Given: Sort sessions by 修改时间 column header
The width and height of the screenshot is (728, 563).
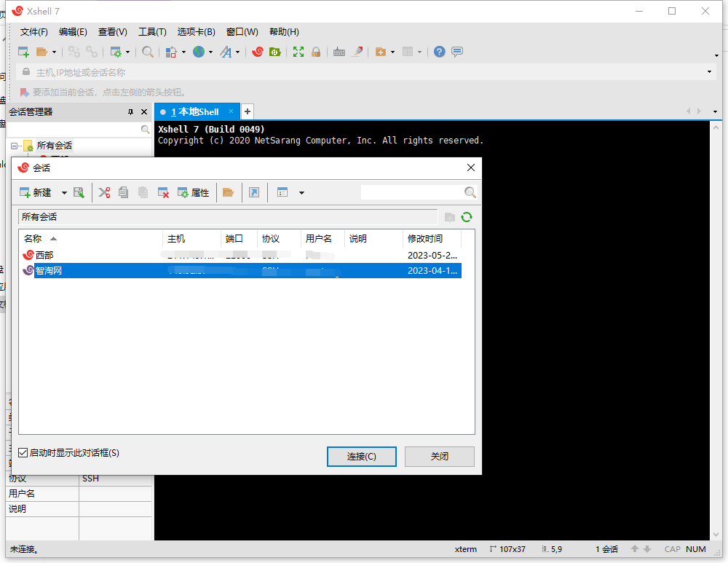Looking at the screenshot, I should tap(432, 238).
